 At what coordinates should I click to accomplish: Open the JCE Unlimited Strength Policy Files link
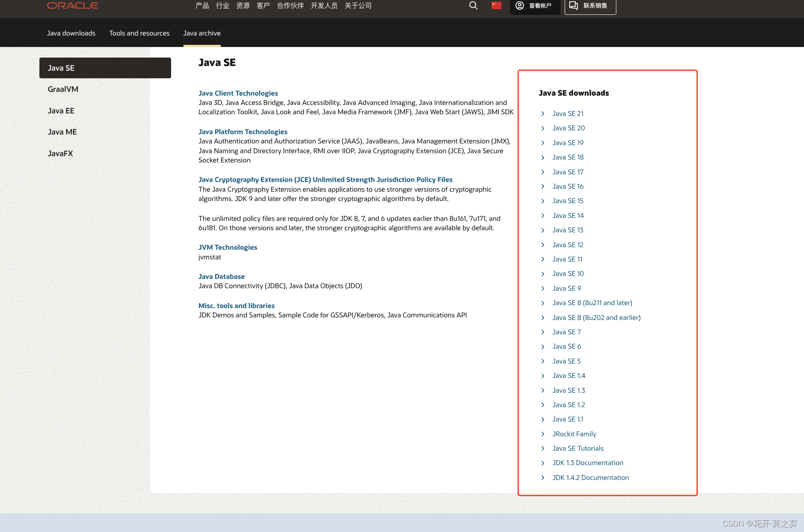point(325,179)
